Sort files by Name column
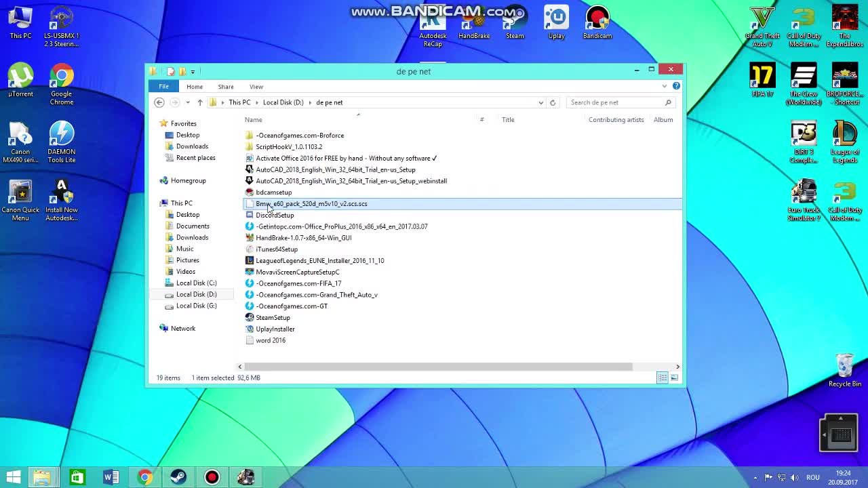 (254, 120)
